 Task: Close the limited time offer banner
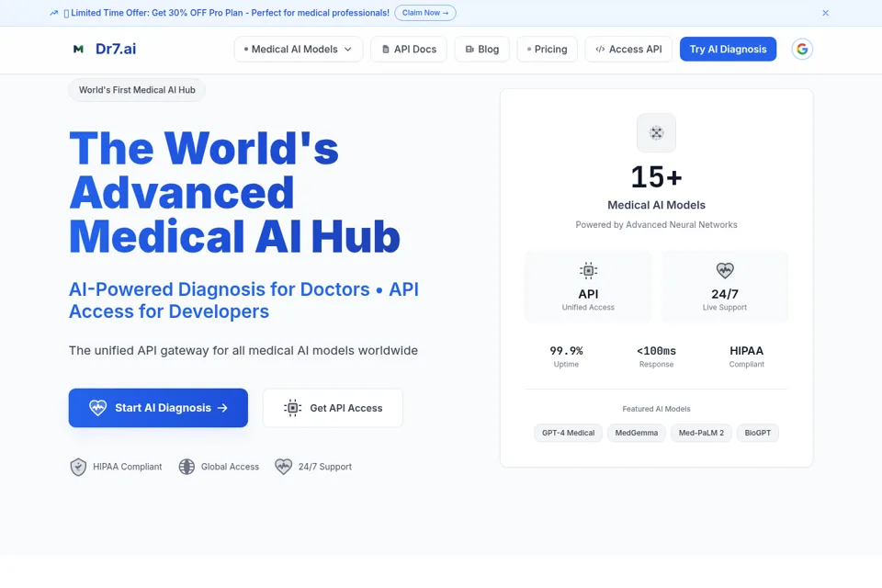[x=825, y=13]
